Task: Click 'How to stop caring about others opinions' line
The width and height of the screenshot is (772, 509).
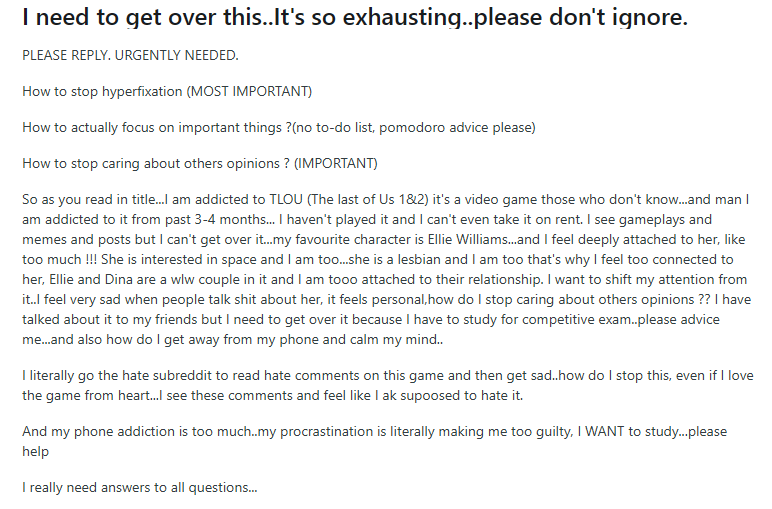Action: click(200, 163)
